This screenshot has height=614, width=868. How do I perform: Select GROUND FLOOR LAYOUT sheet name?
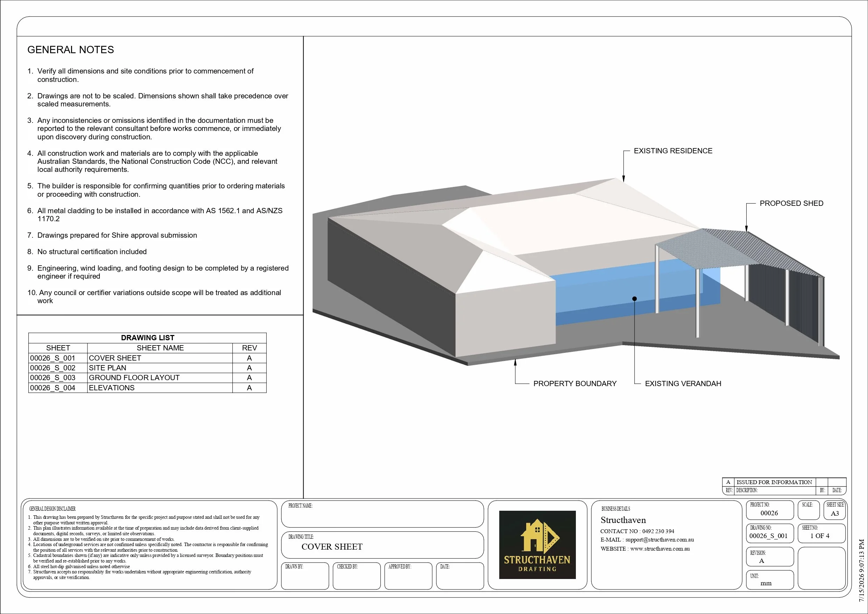[134, 378]
